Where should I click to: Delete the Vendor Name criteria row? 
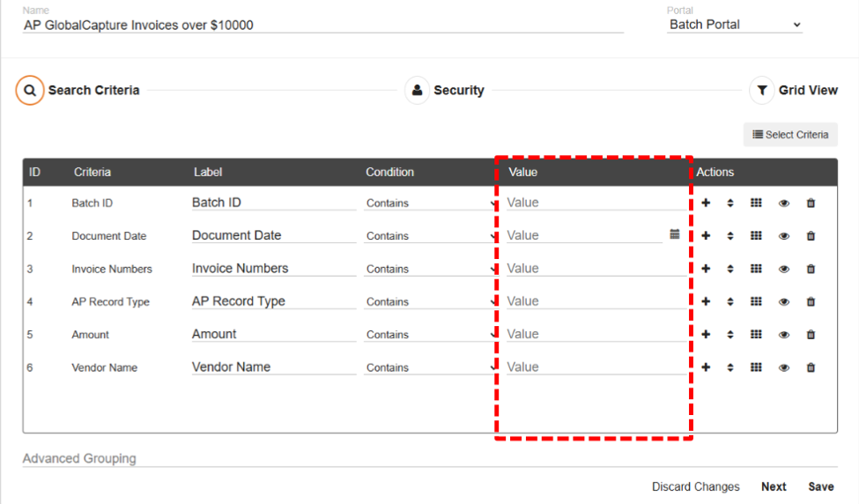tap(811, 367)
